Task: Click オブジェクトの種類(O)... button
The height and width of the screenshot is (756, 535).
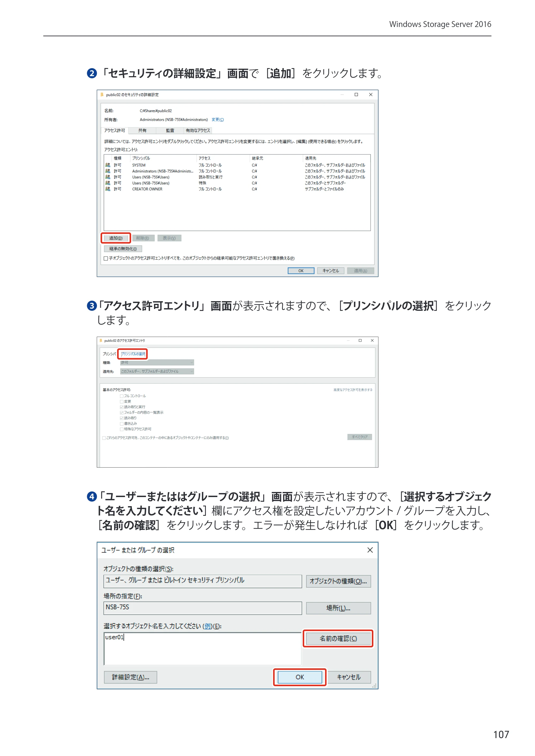Action: [338, 581]
